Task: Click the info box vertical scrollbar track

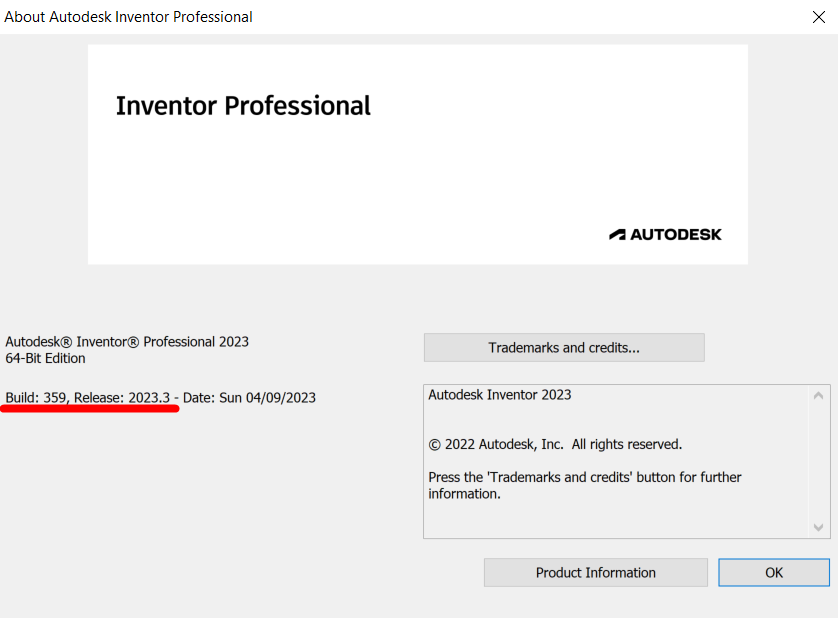Action: point(820,462)
